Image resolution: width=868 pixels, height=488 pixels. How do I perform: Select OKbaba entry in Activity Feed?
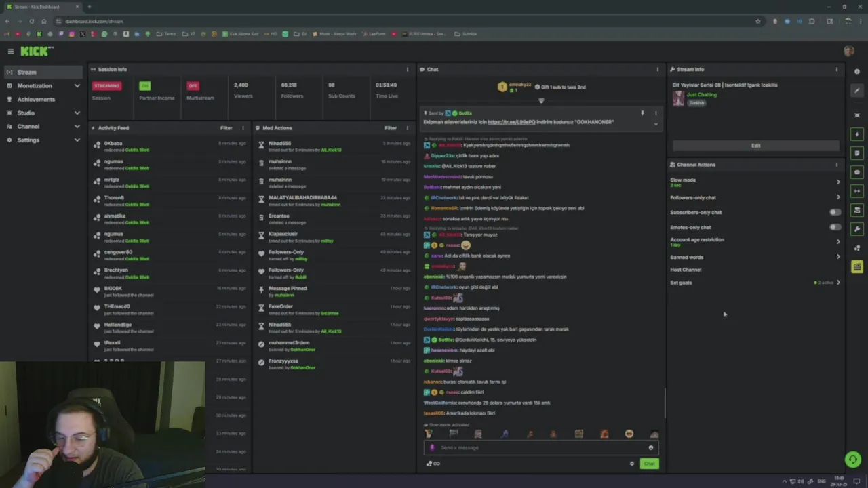point(170,146)
